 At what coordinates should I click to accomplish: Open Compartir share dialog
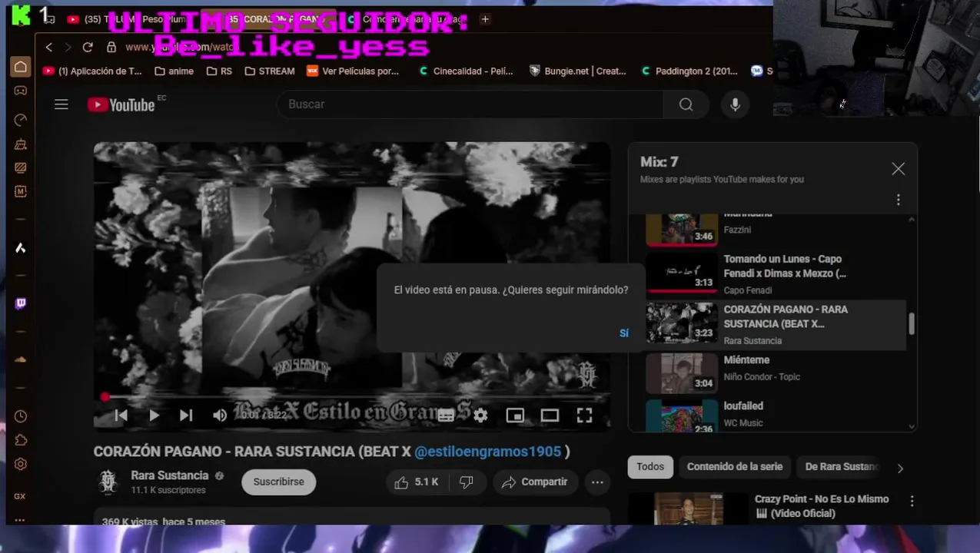(x=534, y=482)
